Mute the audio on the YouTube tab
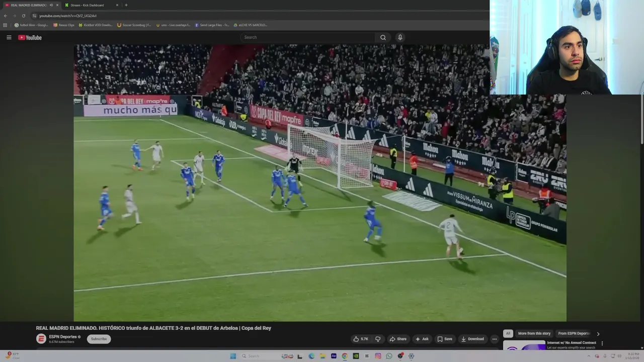Viewport: 644px width, 362px height. pyautogui.click(x=51, y=5)
